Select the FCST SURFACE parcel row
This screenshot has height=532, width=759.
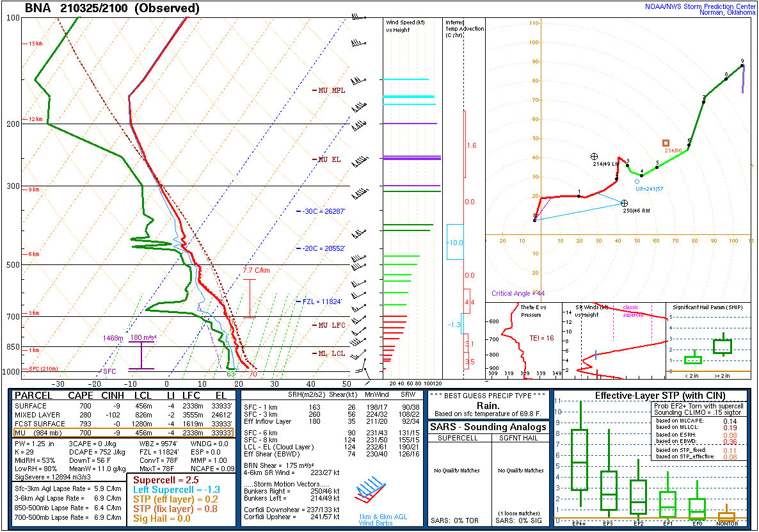(x=123, y=424)
